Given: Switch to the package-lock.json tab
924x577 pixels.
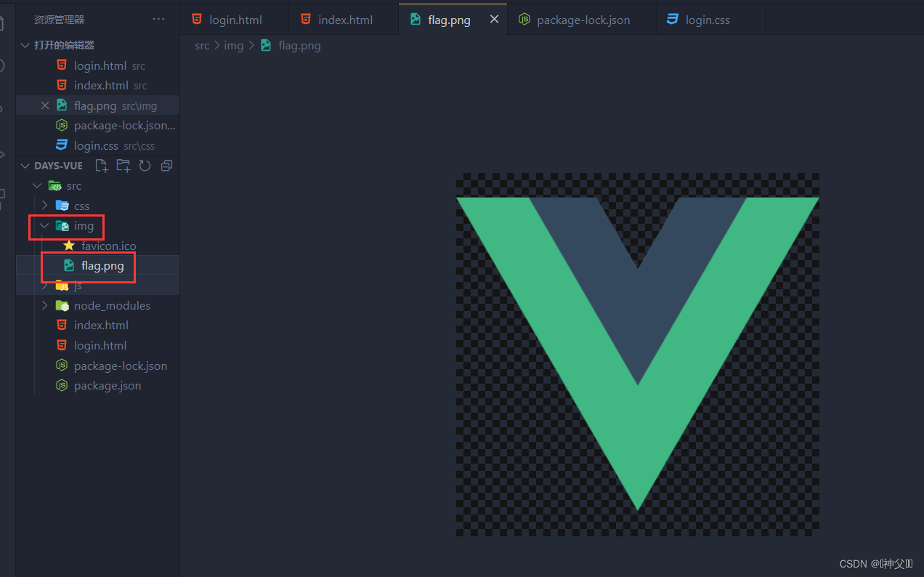Looking at the screenshot, I should pyautogui.click(x=582, y=20).
